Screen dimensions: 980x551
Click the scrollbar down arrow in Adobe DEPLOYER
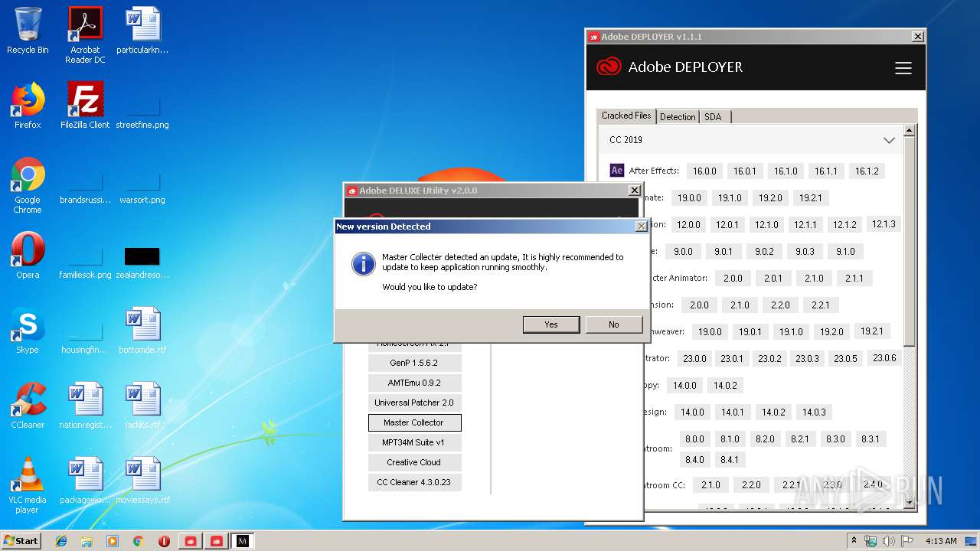point(910,503)
